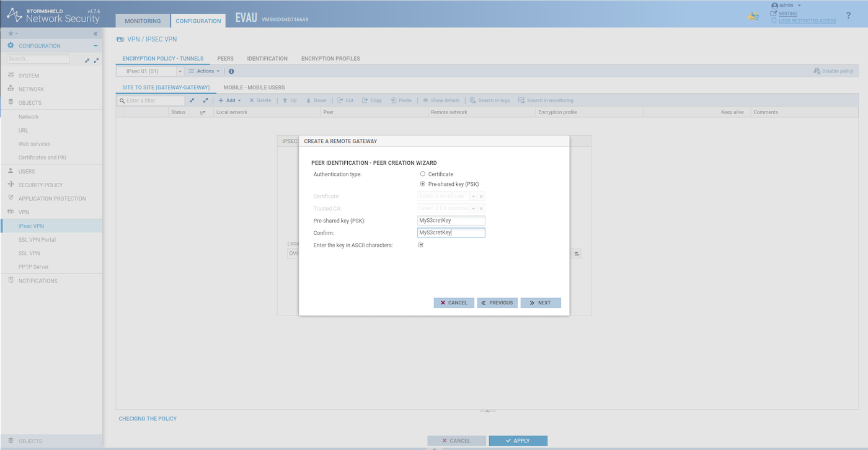Switch to the Encryption Profiles tab

(x=330, y=59)
